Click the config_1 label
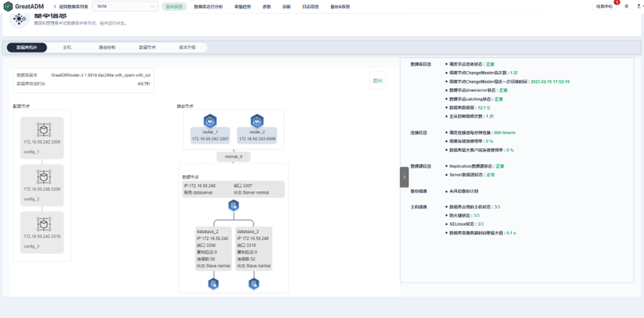 point(32,152)
